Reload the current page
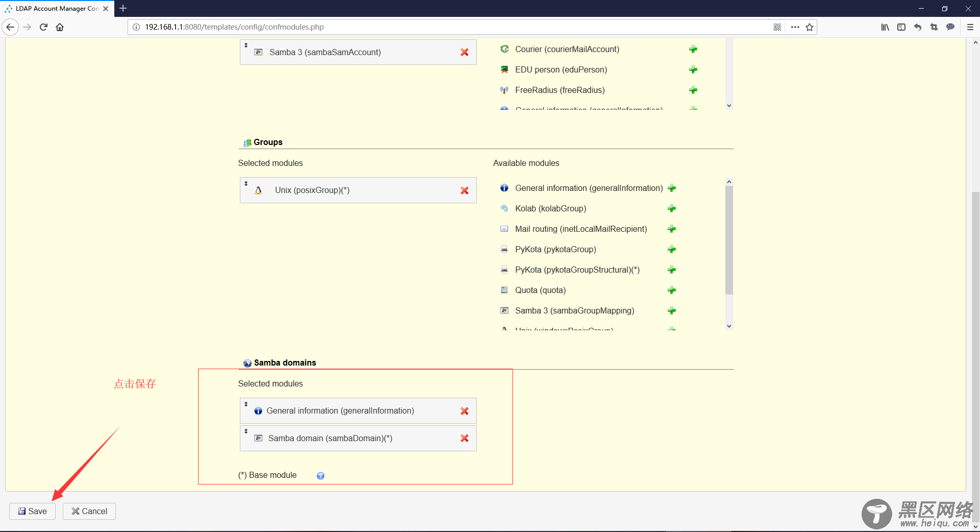 (43, 27)
